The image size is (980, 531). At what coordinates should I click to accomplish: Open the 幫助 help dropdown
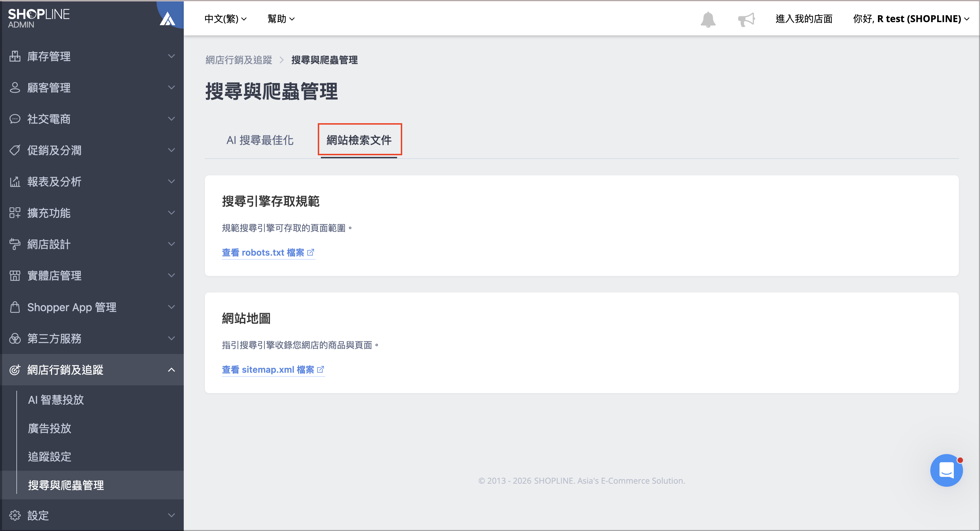[281, 19]
